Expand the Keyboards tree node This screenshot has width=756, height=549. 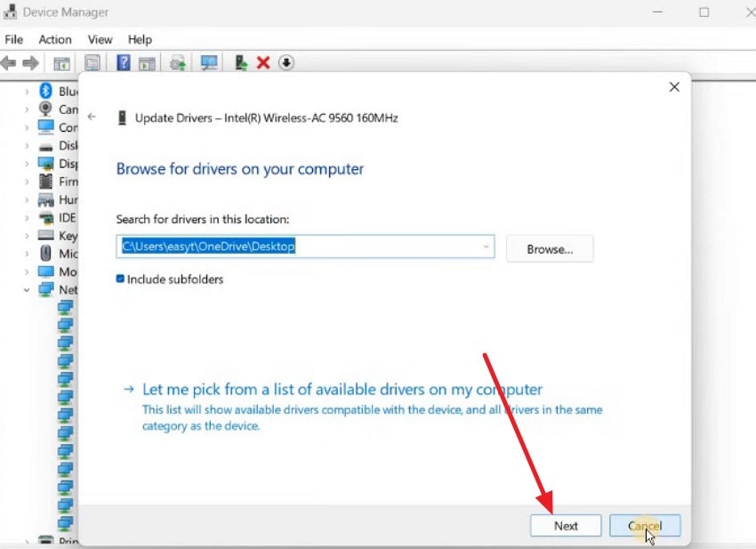point(27,236)
